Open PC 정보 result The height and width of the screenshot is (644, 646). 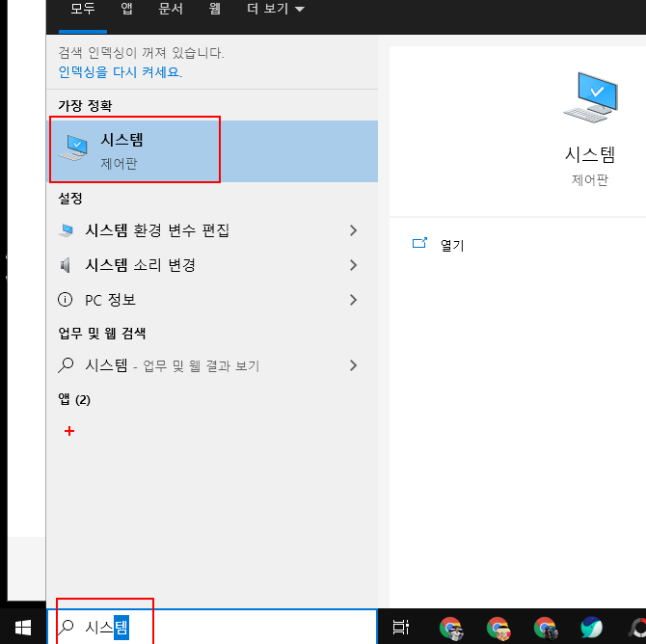tap(212, 300)
